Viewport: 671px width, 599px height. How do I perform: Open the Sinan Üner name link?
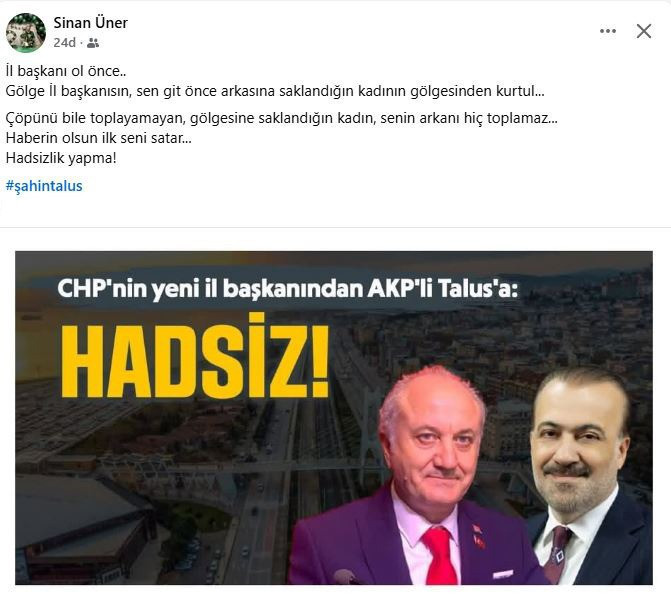click(x=90, y=23)
